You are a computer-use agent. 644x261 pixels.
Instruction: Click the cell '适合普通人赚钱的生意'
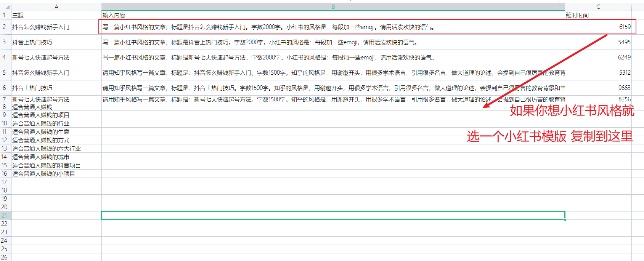coord(56,132)
